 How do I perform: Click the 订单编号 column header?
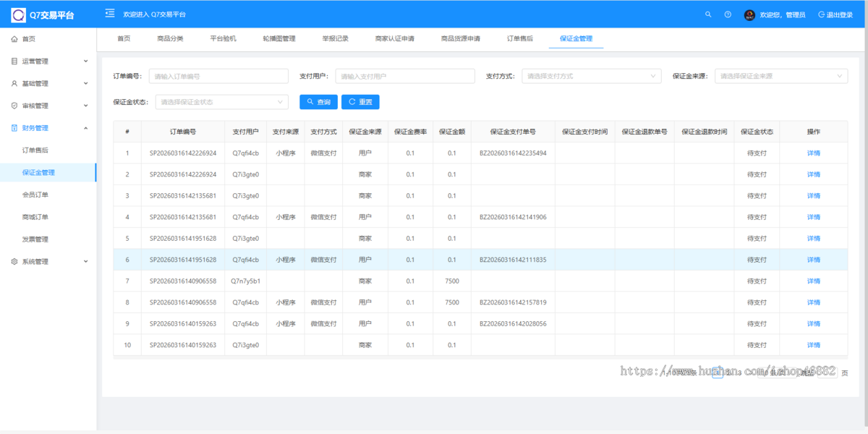pyautogui.click(x=183, y=132)
